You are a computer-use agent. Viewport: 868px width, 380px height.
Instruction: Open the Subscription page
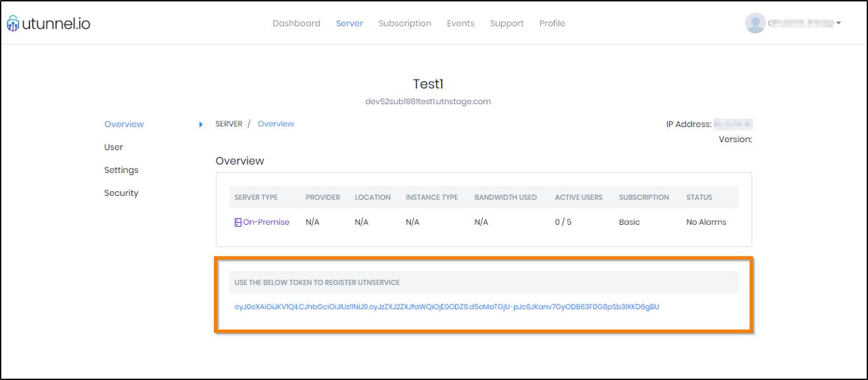tap(405, 23)
